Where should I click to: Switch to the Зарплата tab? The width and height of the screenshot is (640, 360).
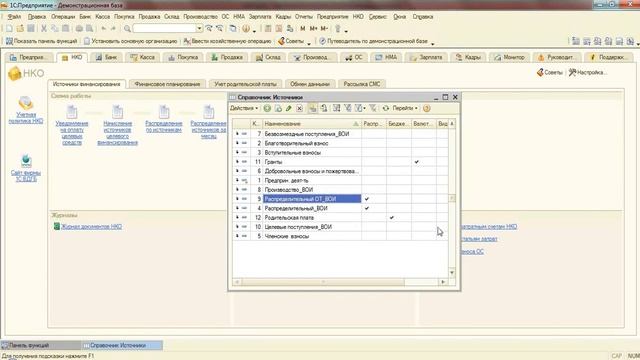pyautogui.click(x=427, y=57)
